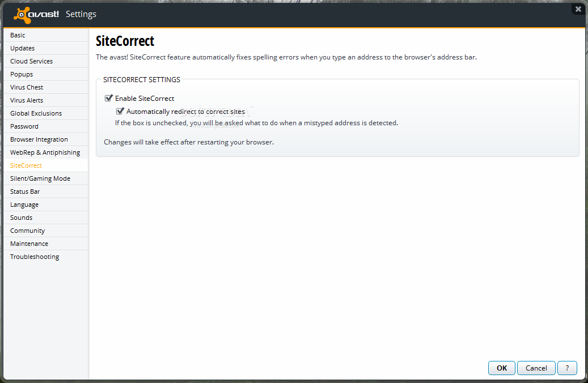Uncheck Enable SiteCorrect checkbox
Screen dimensions: 588x383
coord(109,98)
